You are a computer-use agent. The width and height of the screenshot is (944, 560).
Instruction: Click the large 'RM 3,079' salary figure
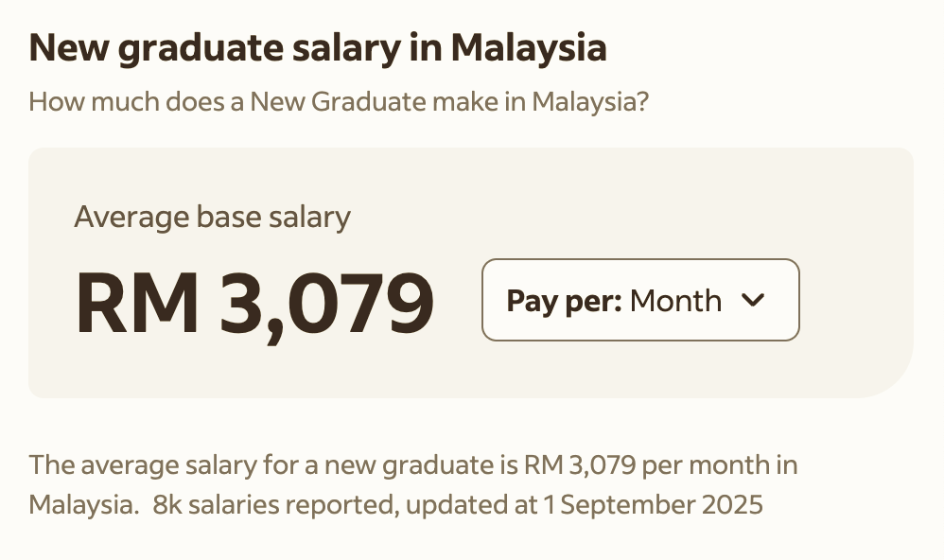tap(253, 303)
